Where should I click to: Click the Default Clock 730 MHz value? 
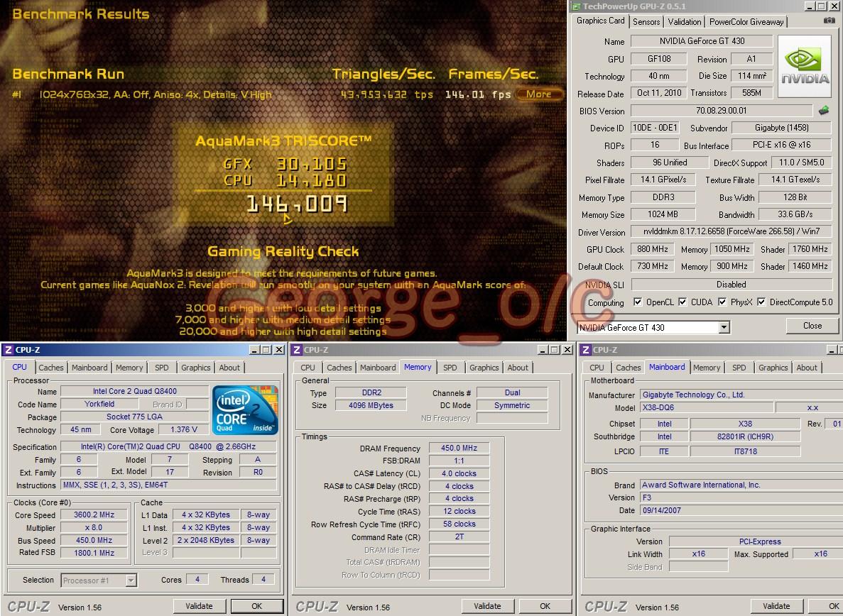tap(653, 266)
